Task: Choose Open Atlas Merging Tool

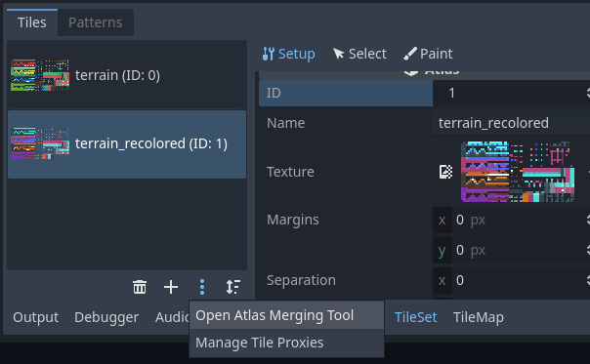Action: 286,315
